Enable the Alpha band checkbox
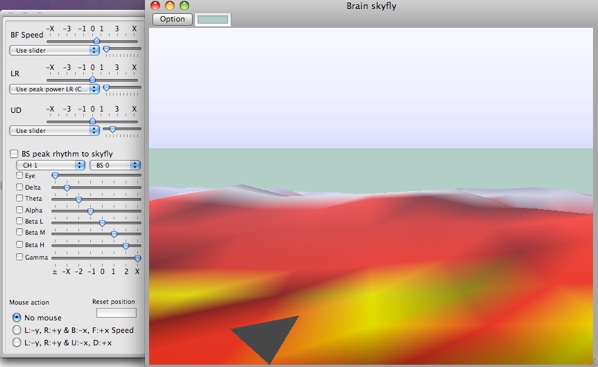This screenshot has height=367, width=598. click(x=19, y=210)
